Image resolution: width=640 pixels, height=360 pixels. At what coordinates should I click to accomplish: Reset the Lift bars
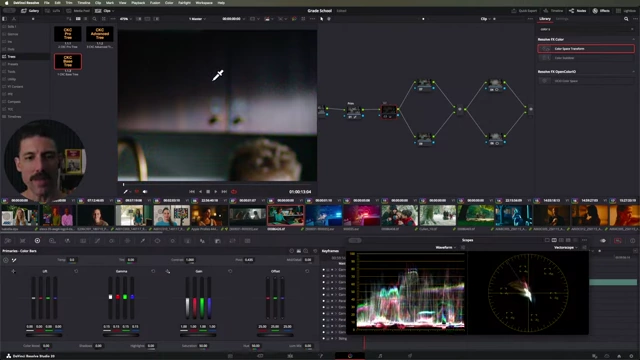click(x=76, y=271)
